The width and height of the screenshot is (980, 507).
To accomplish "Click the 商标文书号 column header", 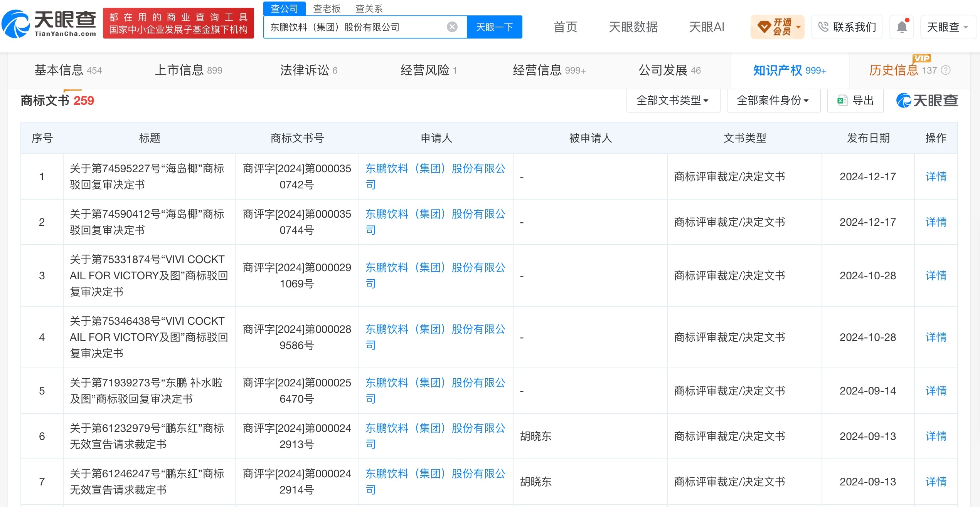I will (297, 138).
